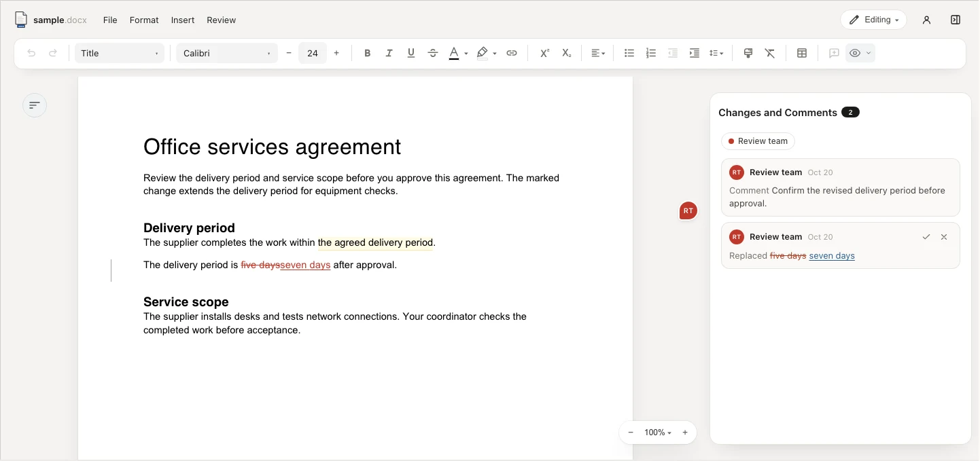The height and width of the screenshot is (461, 980).
Task: Click the decrease indent icon
Action: coord(673,53)
